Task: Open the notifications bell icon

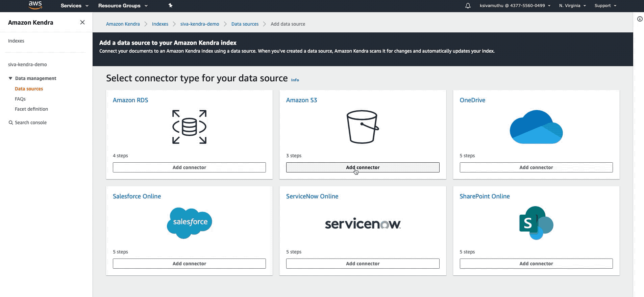Action: tap(468, 6)
